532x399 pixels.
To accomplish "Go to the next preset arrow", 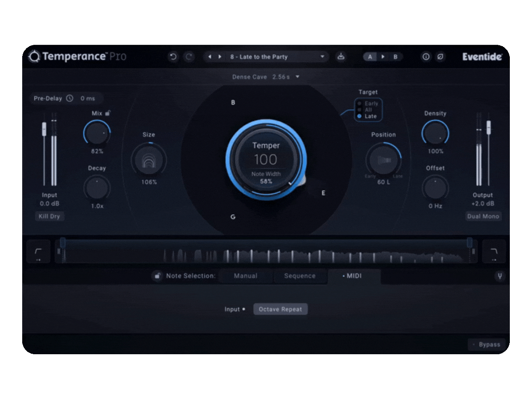I will [219, 57].
